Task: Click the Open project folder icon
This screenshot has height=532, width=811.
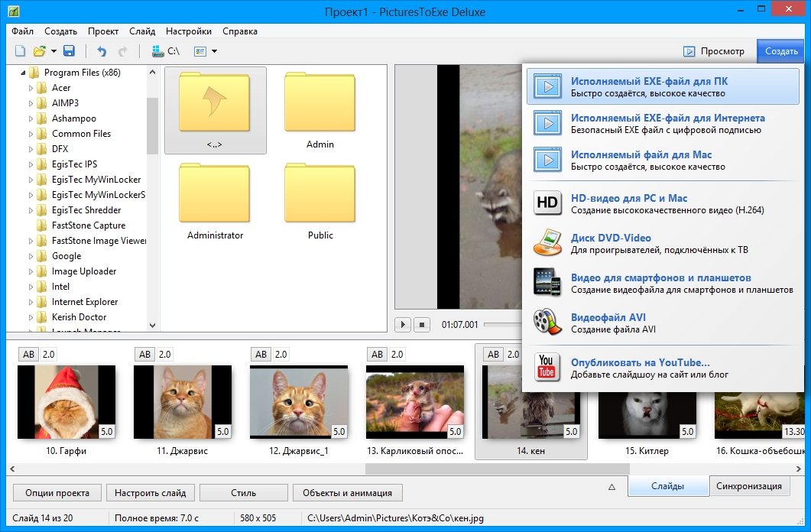Action: (x=40, y=50)
